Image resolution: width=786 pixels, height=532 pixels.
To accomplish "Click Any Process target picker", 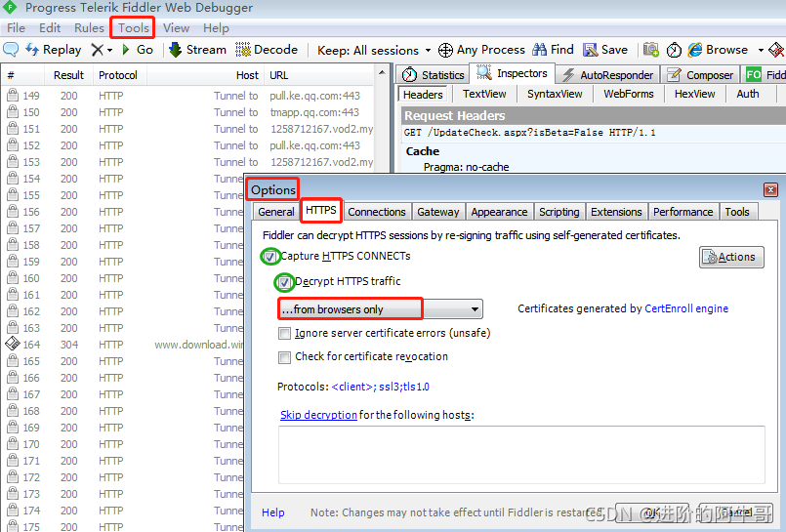I will coord(481,50).
